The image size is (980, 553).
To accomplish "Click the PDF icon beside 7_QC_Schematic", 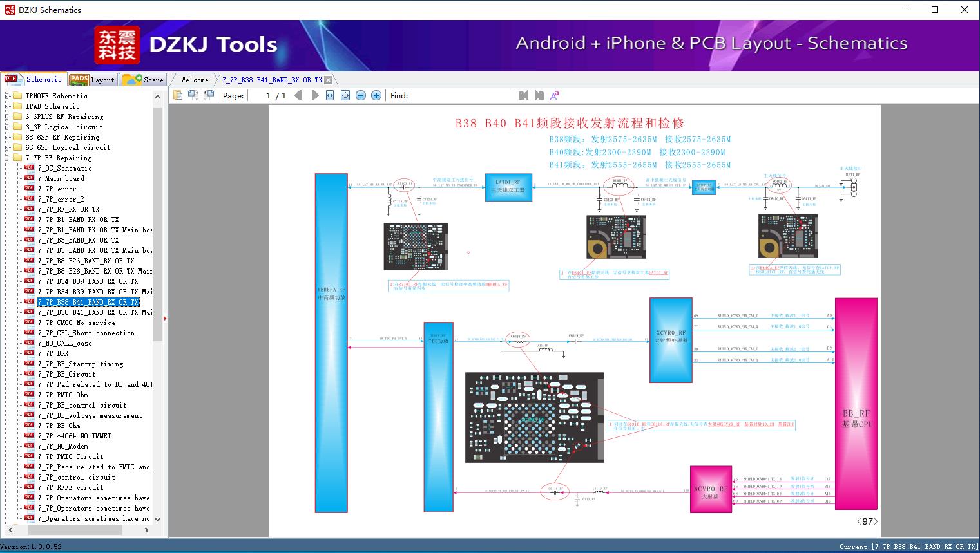I will (x=29, y=168).
